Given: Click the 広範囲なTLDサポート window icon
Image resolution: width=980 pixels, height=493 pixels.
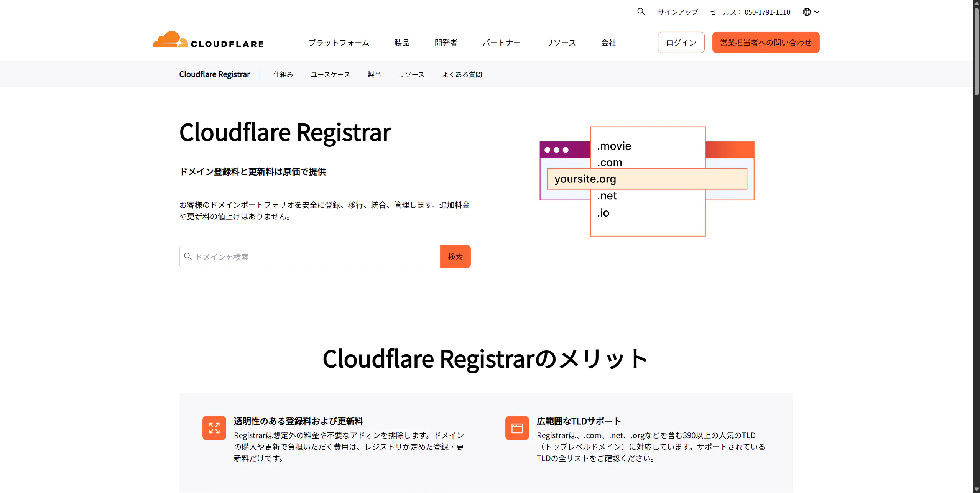Looking at the screenshot, I should point(517,428).
